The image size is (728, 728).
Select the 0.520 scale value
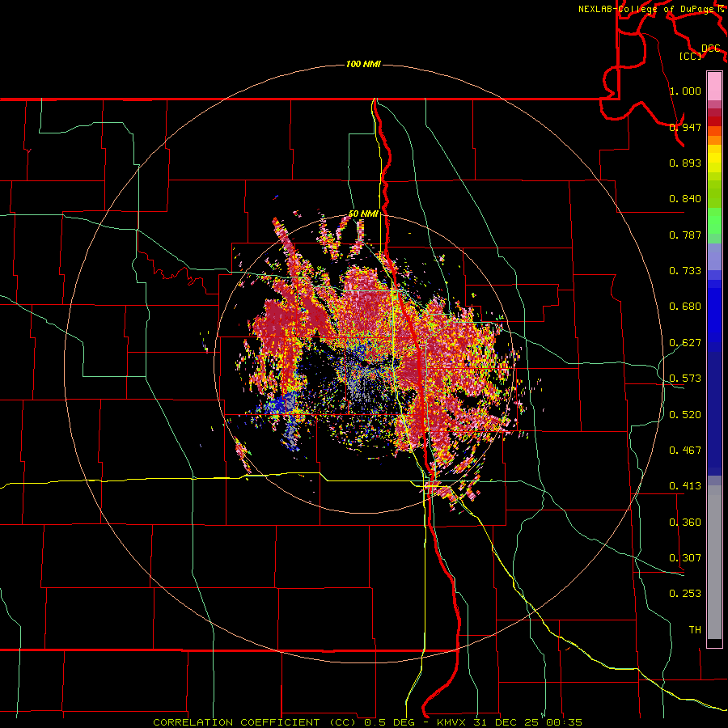685,414
